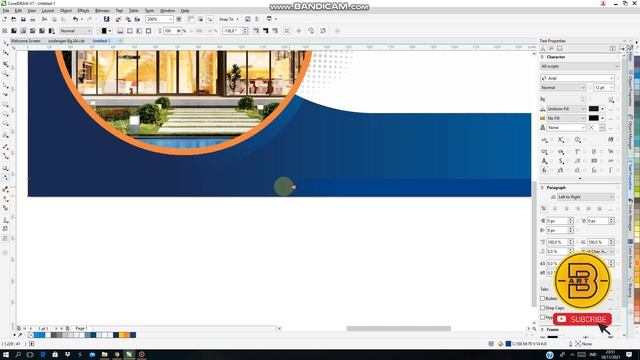The width and height of the screenshot is (640, 360).
Task: Open the Uniform Fill type dropdown
Action: click(x=566, y=109)
